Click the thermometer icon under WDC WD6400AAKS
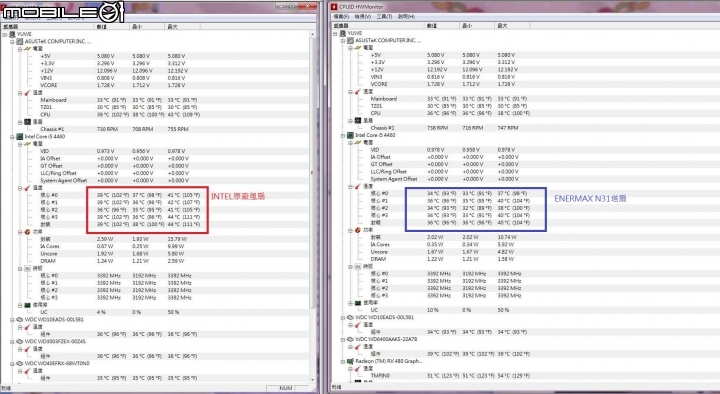720x394 pixels. pos(358,347)
